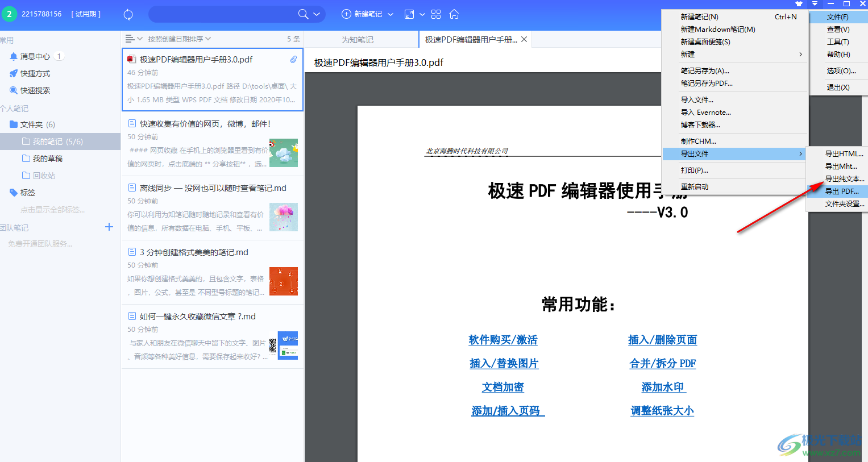Choose 选项(O)... menu entry

[x=839, y=71]
